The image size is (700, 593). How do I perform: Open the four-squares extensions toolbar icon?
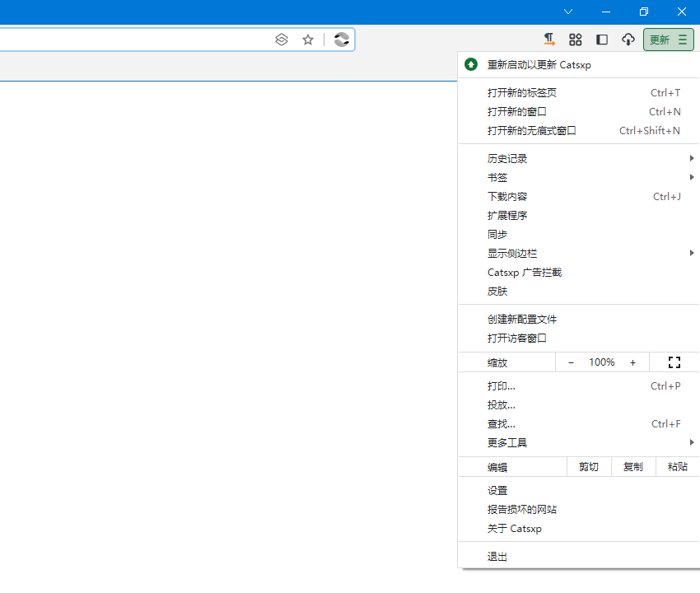pyautogui.click(x=576, y=40)
